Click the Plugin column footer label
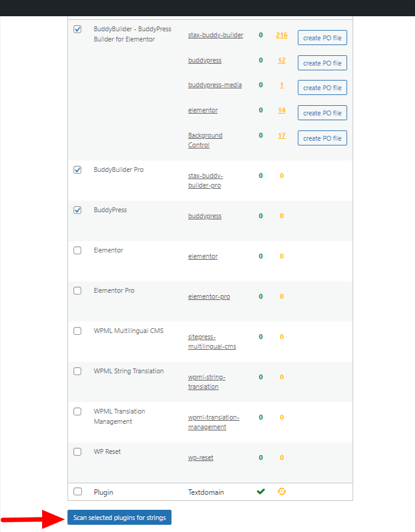Screen dimensions: 415x532 coord(103,492)
